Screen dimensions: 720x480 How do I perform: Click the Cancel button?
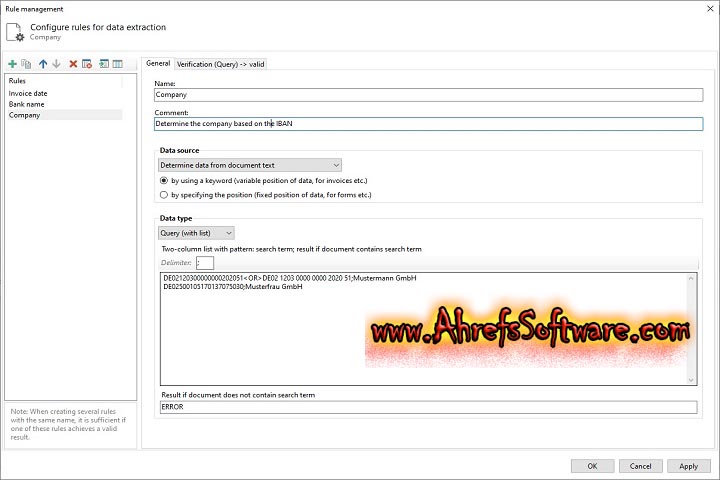click(x=641, y=466)
